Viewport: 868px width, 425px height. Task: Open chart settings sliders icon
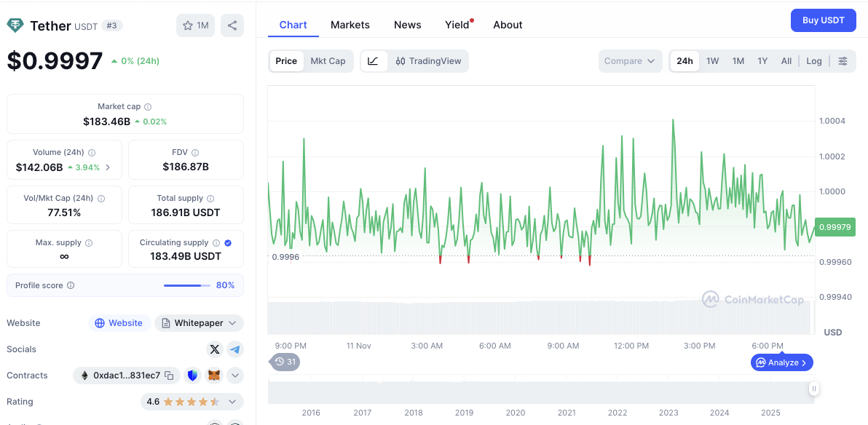(843, 61)
